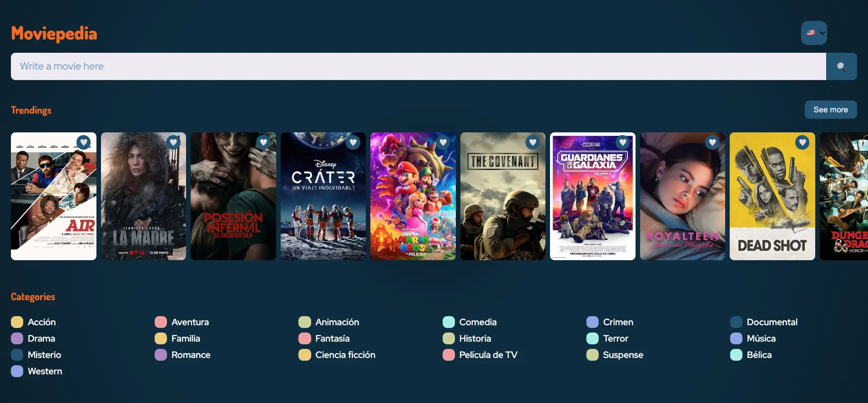This screenshot has height=403, width=868.
Task: Open the Guardianes de la Galaxia poster
Action: [593, 196]
